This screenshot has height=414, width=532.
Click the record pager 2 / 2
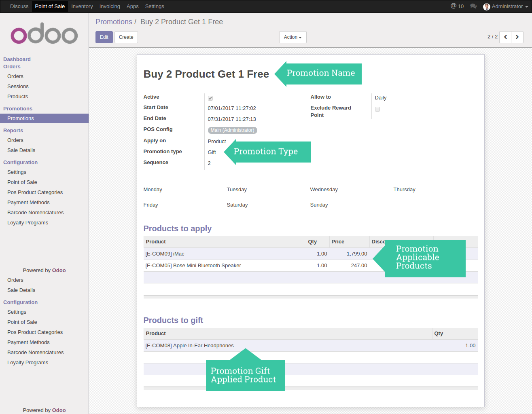tap(492, 37)
